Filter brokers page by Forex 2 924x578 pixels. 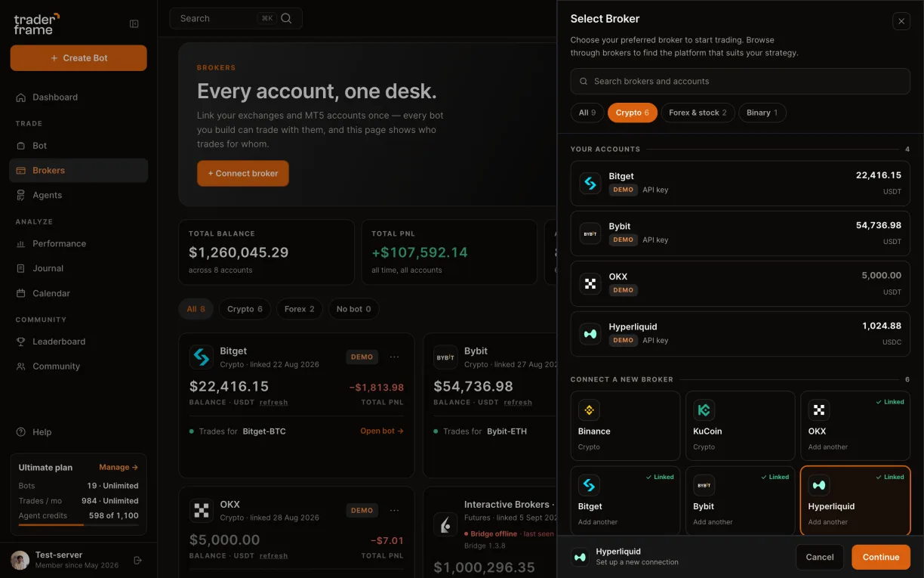300,309
